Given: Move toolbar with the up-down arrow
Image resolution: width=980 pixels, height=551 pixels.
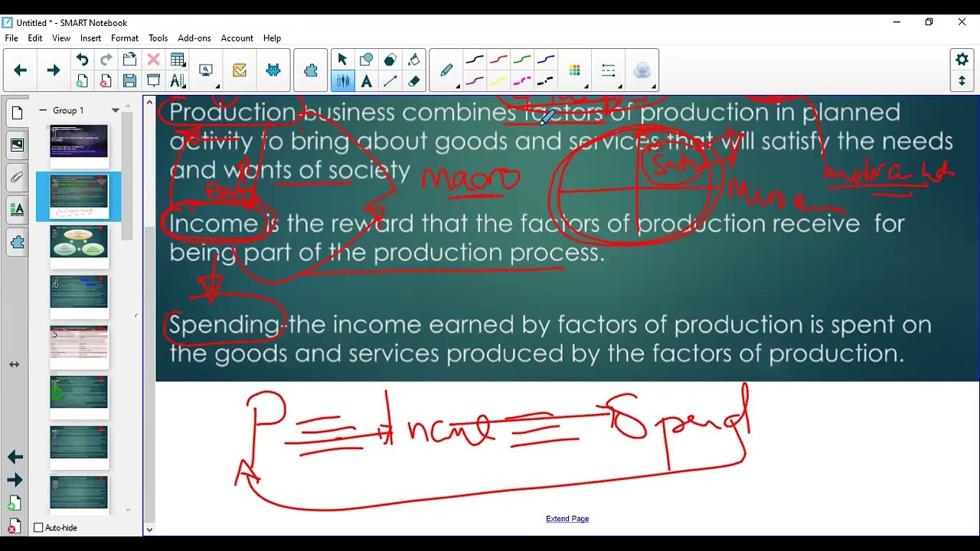Looking at the screenshot, I should [962, 81].
